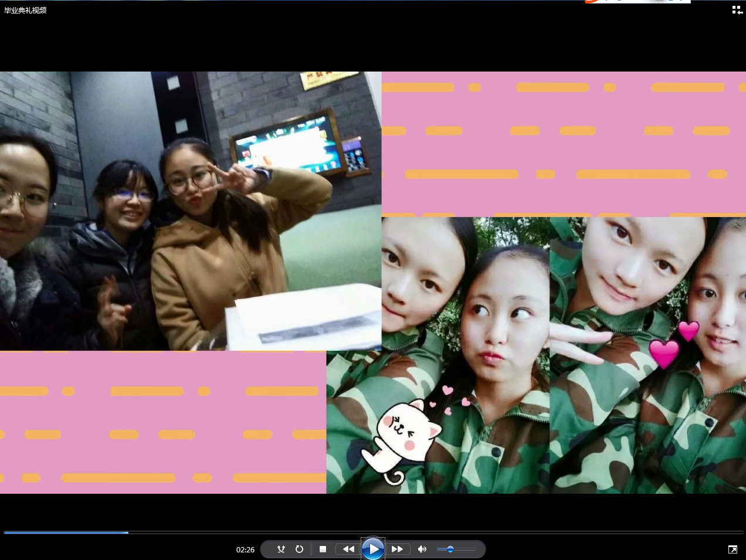746x560 pixels.
Task: Mute the player's sound
Action: [422, 549]
